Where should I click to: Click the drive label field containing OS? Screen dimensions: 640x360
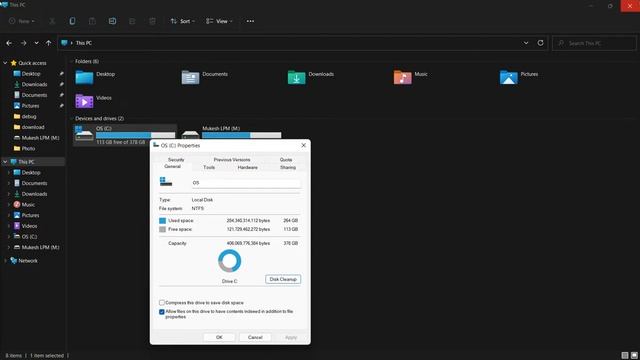click(246, 183)
